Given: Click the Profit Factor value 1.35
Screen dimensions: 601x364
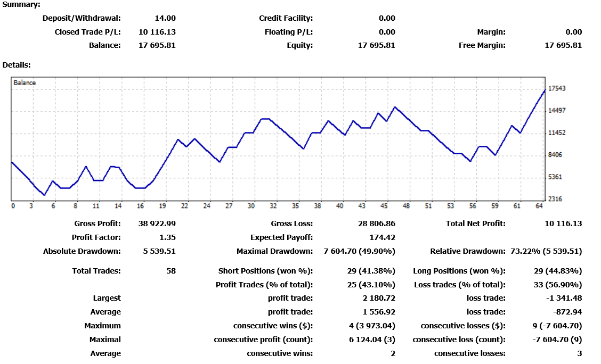Looking at the screenshot, I should coord(167,237).
